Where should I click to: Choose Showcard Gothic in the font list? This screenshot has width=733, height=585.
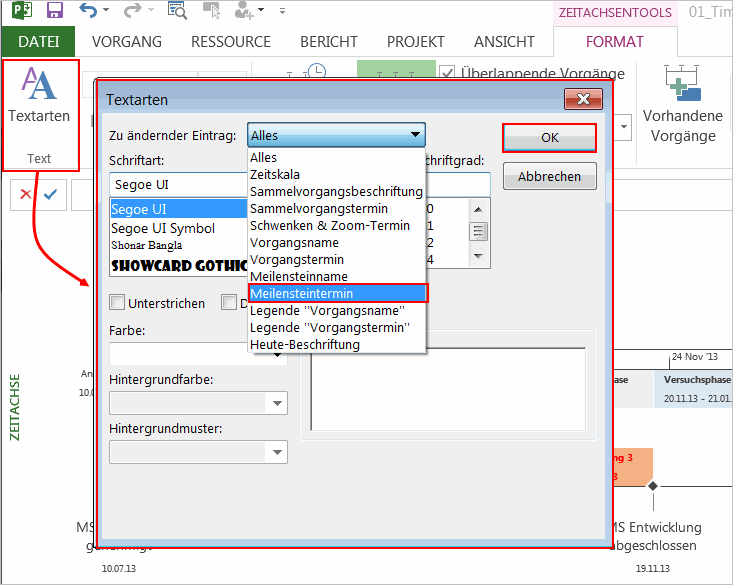178,266
